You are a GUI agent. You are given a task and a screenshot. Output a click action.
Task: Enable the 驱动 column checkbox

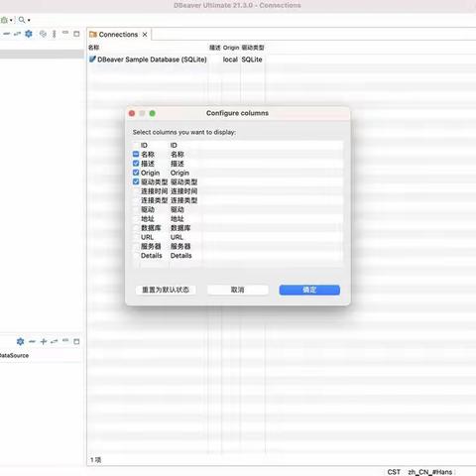136,209
